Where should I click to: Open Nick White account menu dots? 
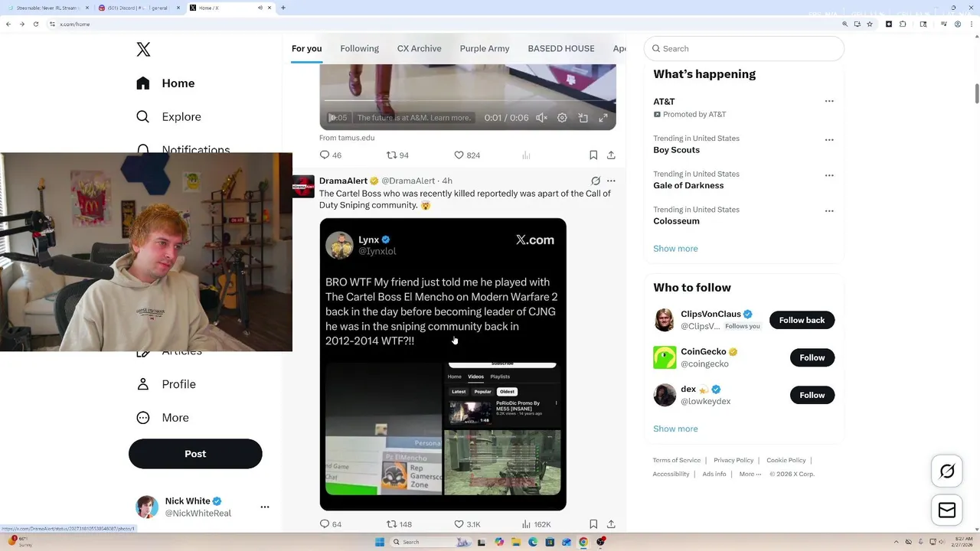click(265, 507)
